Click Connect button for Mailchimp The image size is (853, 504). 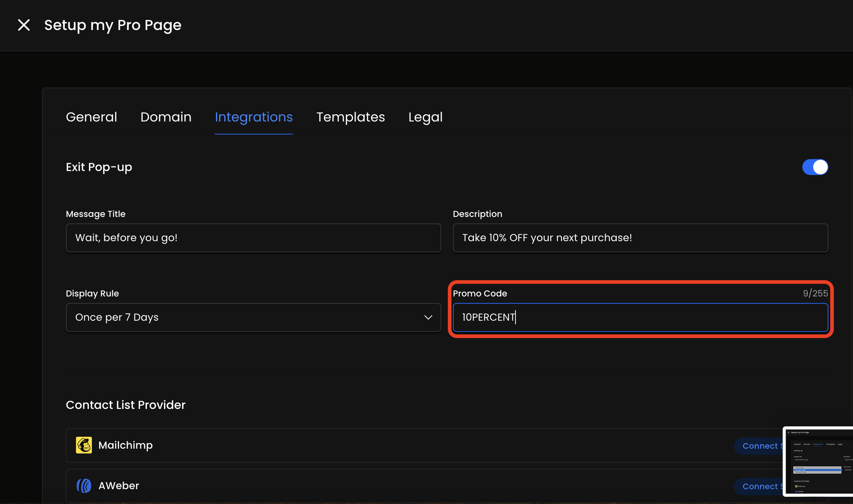pyautogui.click(x=759, y=446)
